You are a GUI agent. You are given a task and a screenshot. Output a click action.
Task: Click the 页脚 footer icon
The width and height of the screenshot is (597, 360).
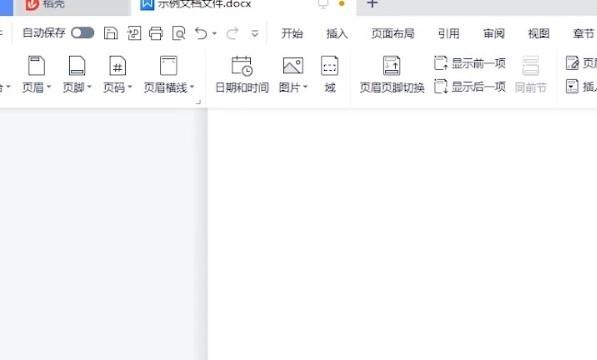[77, 66]
